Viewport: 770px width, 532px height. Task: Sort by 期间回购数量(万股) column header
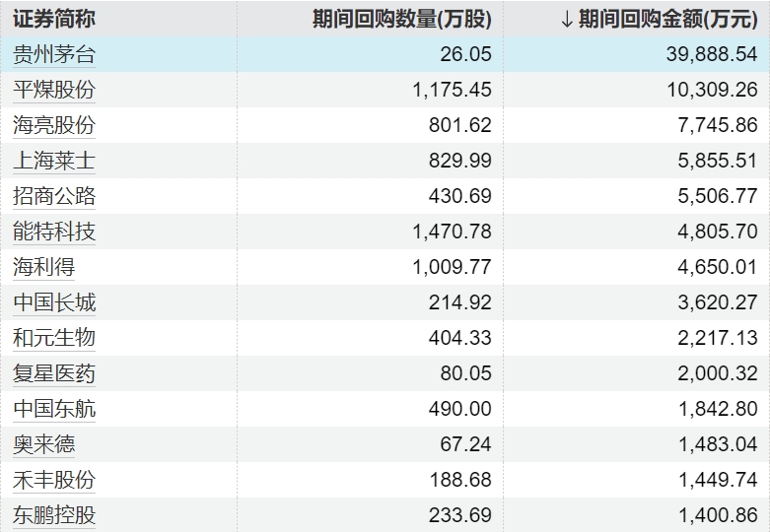pos(402,20)
